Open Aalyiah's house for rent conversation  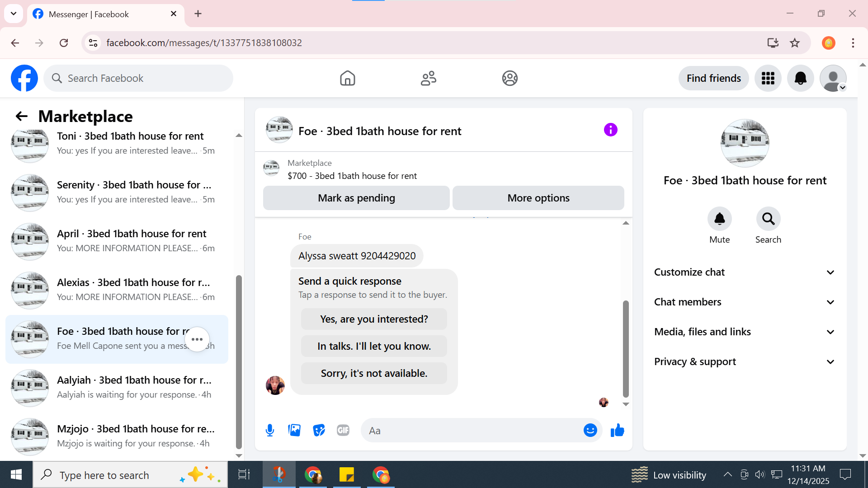click(x=117, y=388)
